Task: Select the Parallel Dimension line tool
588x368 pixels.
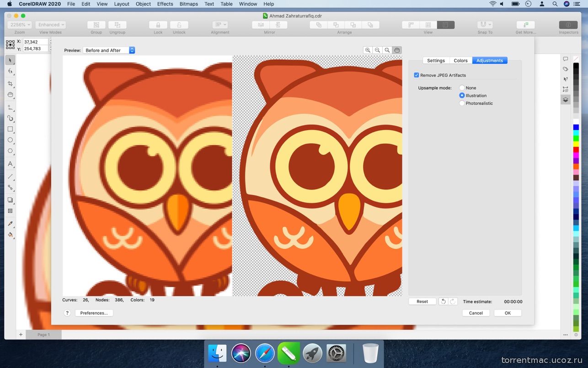Action: pos(10,176)
